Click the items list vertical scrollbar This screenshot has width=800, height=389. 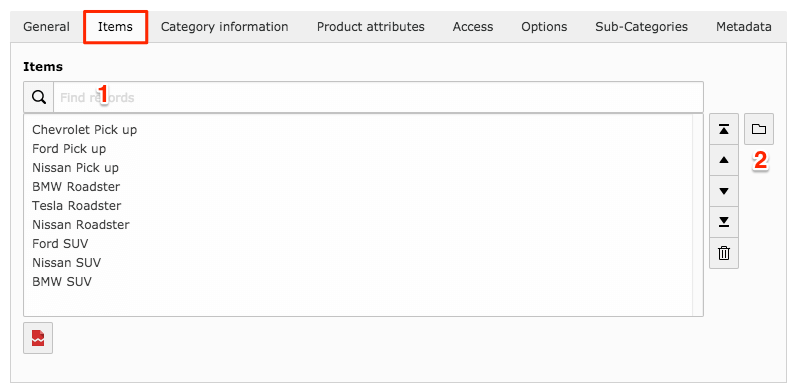pyautogui.click(x=697, y=214)
